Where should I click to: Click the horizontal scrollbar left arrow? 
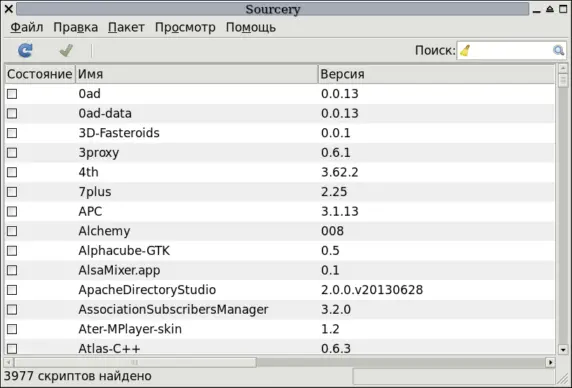9,362
